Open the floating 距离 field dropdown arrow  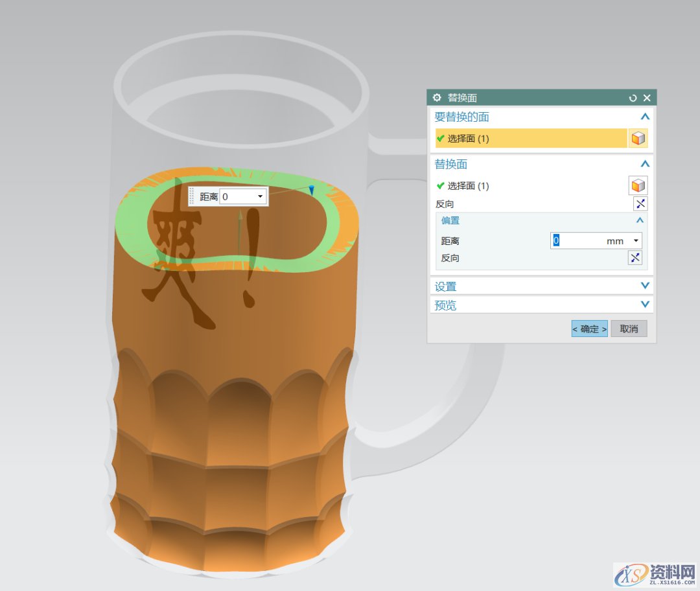point(261,196)
